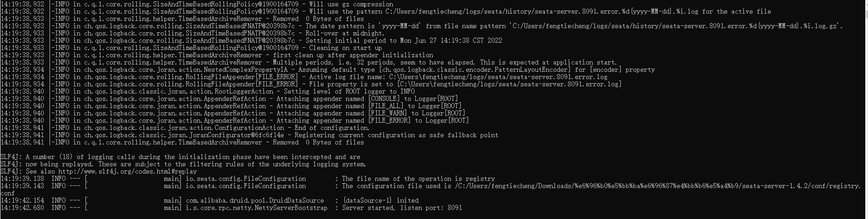Click the [FILE_ALL] appender name
The width and height of the screenshot is (868, 219).
coord(386,106)
